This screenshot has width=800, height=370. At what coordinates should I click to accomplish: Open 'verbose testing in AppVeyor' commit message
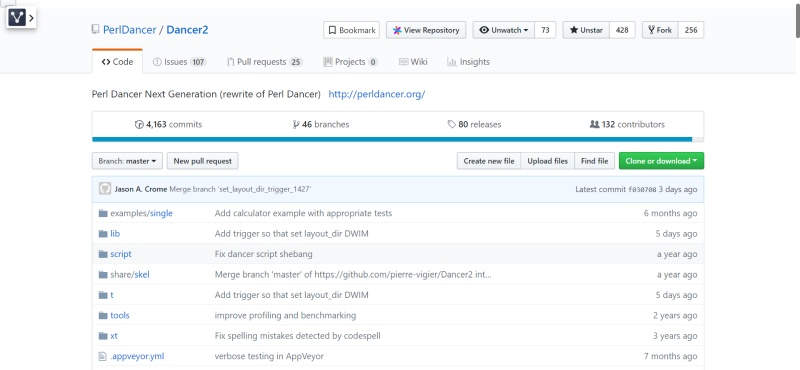click(x=269, y=356)
